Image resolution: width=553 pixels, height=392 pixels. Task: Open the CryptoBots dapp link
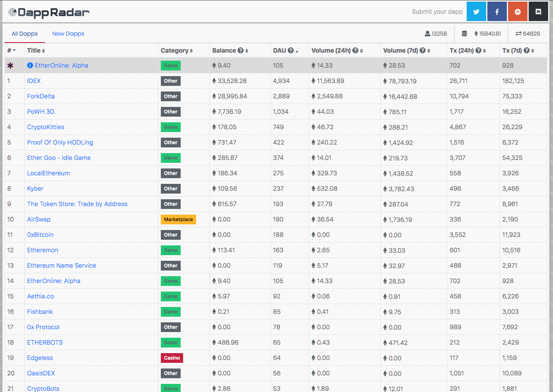tap(43, 388)
